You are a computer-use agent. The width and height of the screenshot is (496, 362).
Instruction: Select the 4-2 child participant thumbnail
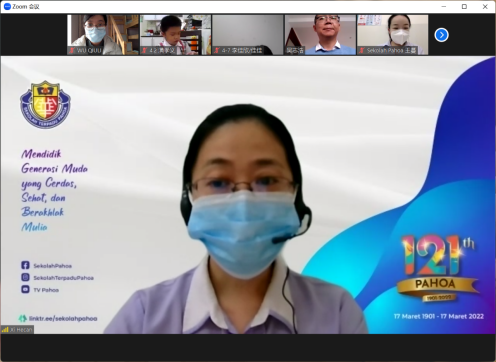click(x=175, y=35)
